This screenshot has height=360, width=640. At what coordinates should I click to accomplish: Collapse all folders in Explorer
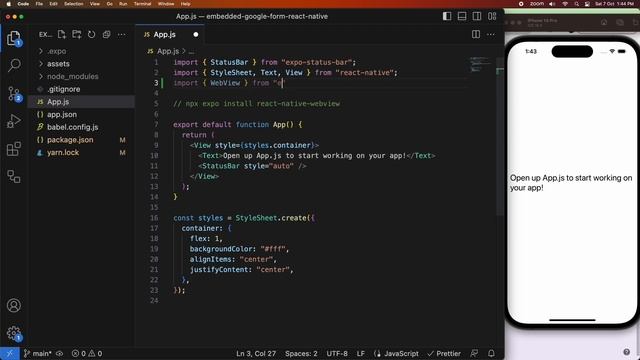107,35
